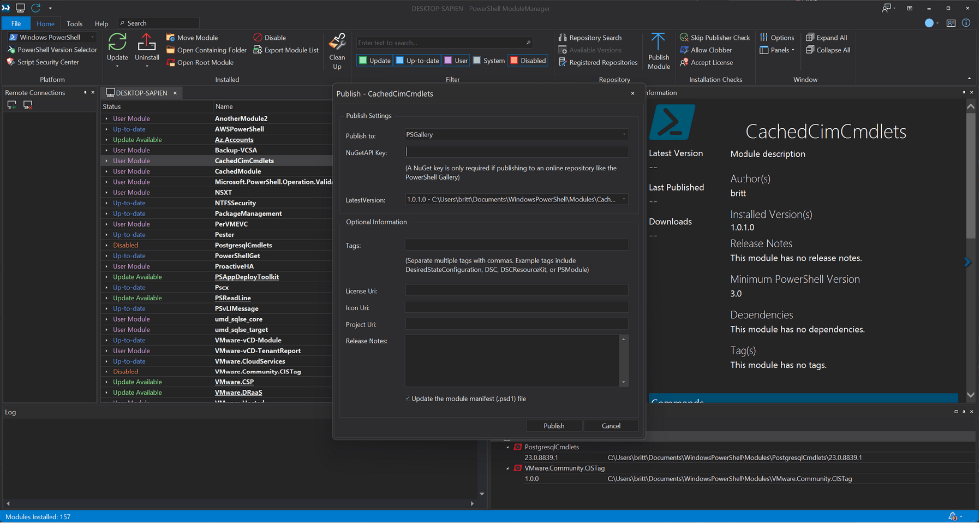Click the Tags input field

coord(516,245)
